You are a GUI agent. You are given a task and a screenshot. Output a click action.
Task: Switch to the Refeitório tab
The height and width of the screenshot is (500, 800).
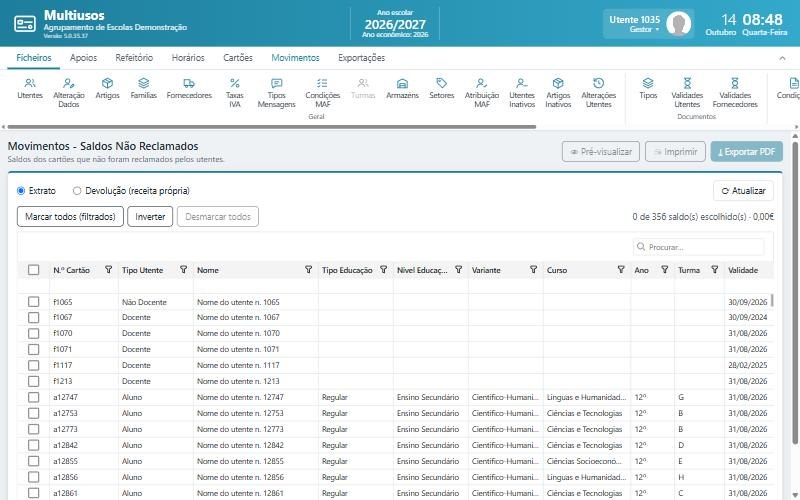coord(134,58)
